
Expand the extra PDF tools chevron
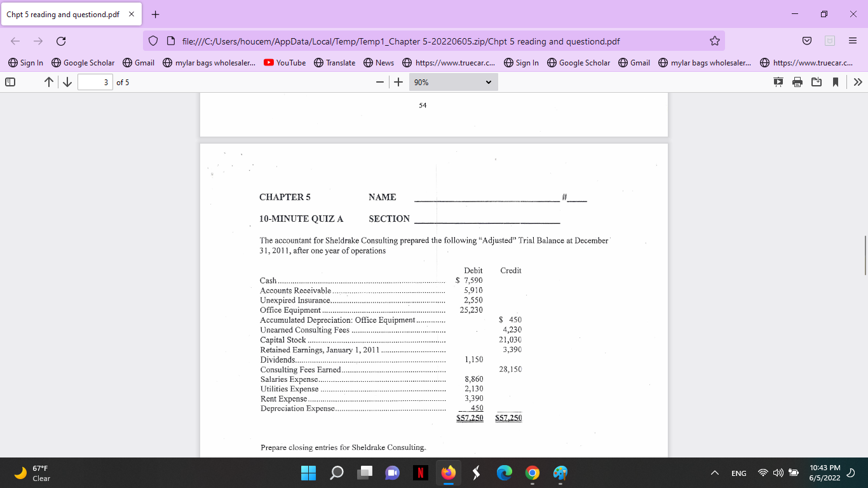[858, 81]
